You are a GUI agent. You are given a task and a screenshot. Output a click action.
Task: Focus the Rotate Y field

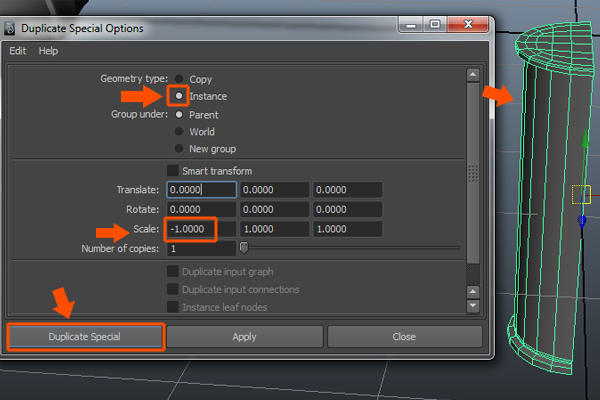pyautogui.click(x=274, y=209)
